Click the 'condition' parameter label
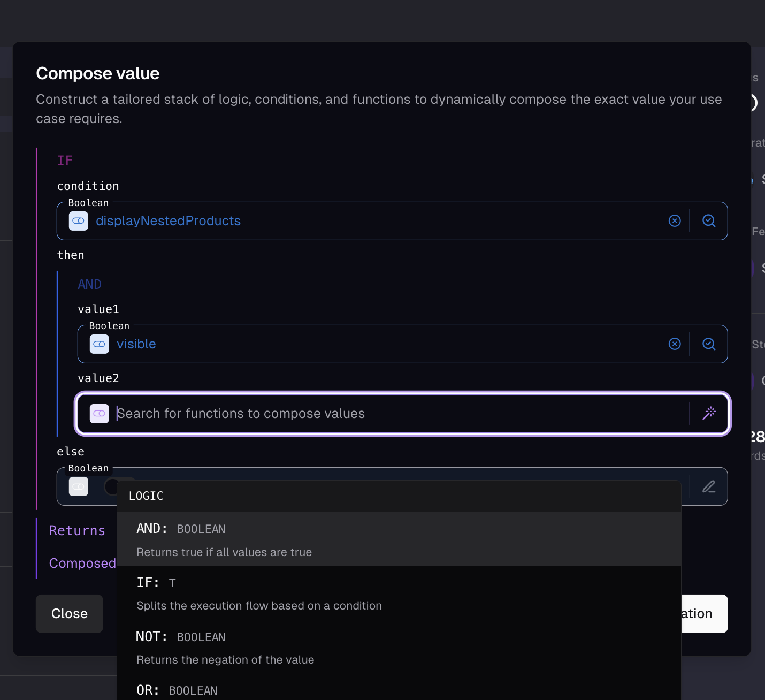The image size is (765, 700). click(x=88, y=186)
